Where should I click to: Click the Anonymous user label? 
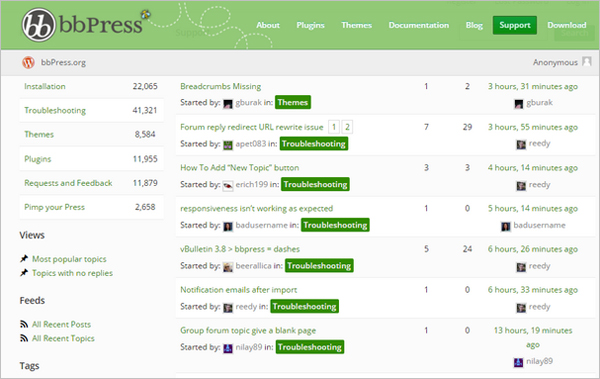click(x=555, y=62)
